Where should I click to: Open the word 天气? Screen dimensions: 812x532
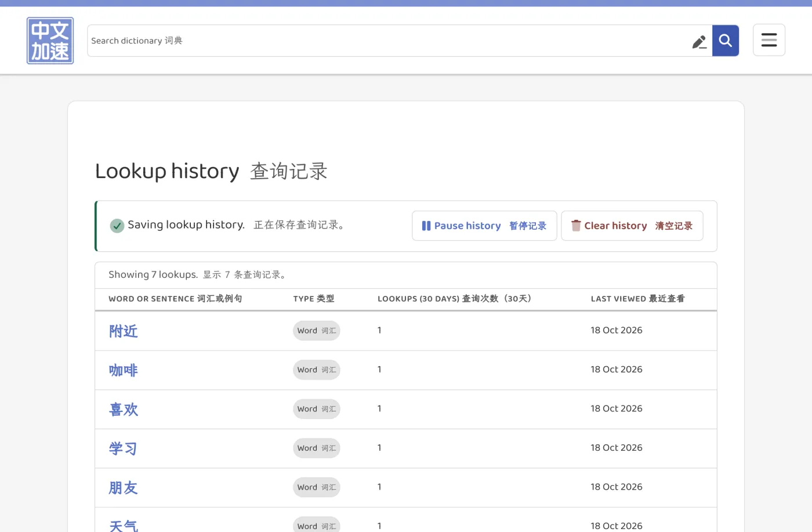coord(124,526)
